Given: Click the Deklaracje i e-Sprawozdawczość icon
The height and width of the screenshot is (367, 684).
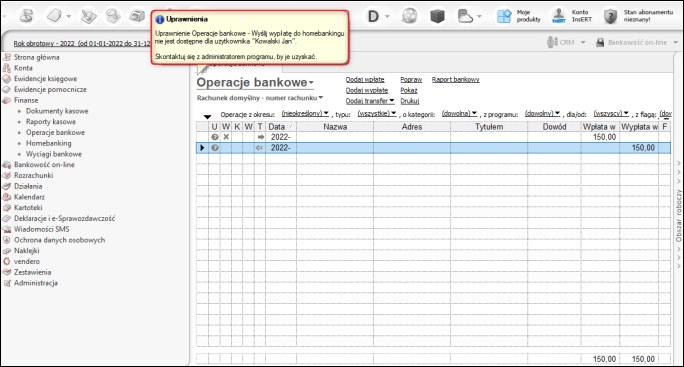Looking at the screenshot, I should 7,219.
